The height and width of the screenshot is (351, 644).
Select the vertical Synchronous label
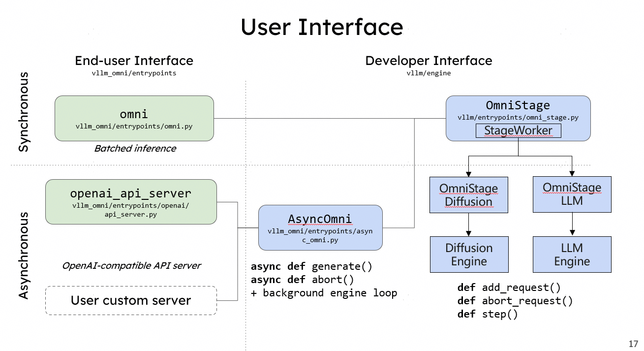click(24, 112)
